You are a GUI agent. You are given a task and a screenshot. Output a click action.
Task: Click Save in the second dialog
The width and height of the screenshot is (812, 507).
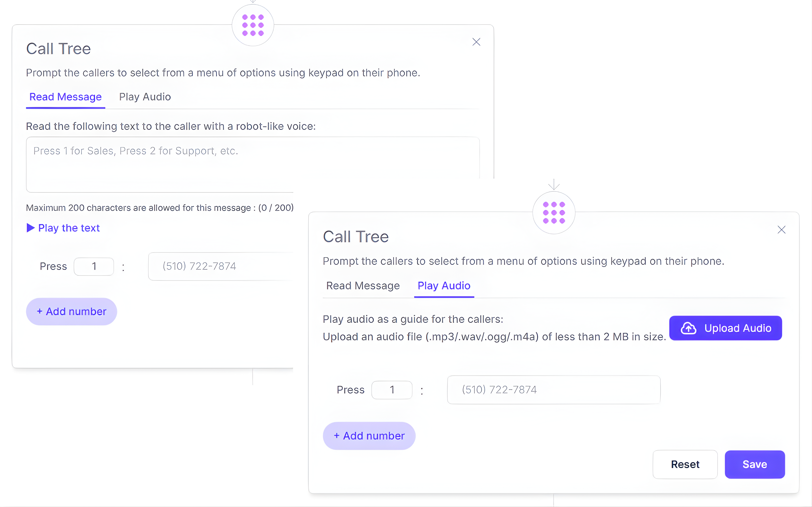[x=755, y=464]
